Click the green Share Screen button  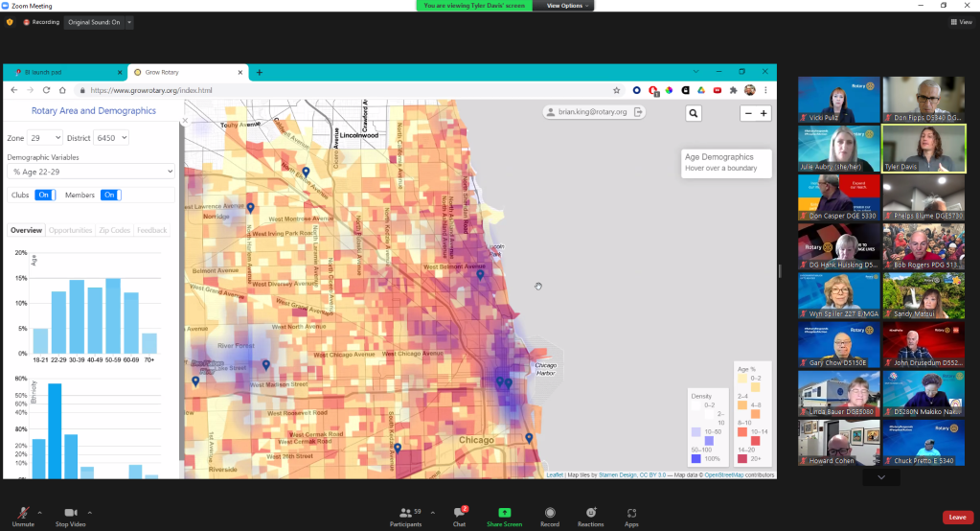pyautogui.click(x=504, y=516)
